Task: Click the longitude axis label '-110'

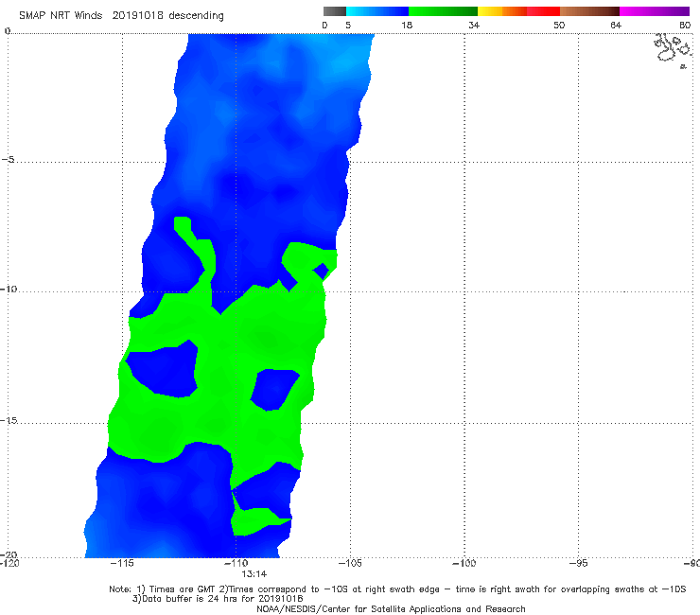Action: [236, 563]
